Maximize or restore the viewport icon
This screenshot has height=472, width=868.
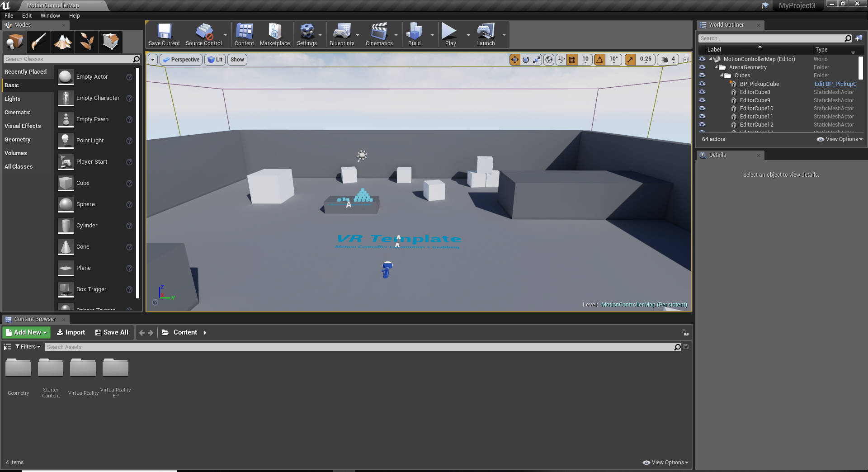pos(686,60)
